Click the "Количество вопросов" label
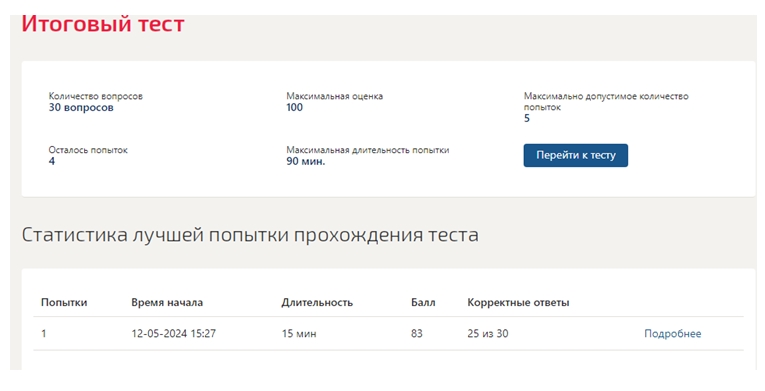The height and width of the screenshot is (391, 765). [x=96, y=96]
